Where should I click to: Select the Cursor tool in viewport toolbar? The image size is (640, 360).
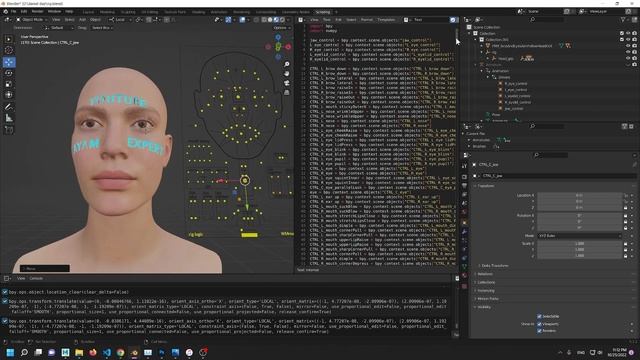9,50
